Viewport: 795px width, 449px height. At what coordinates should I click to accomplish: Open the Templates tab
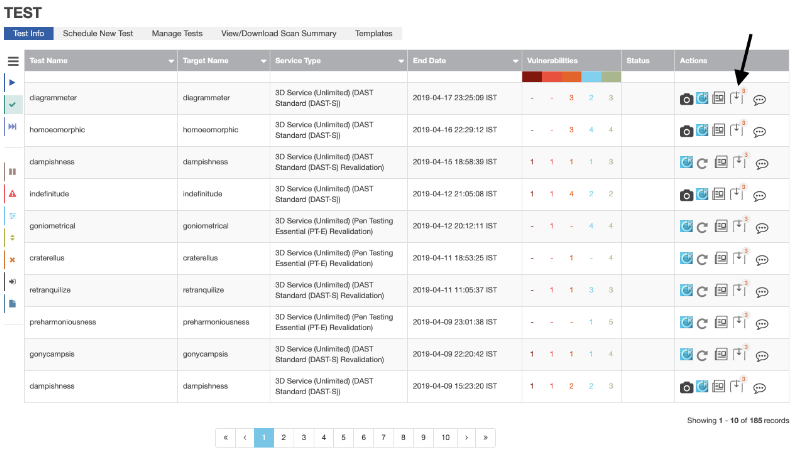pyautogui.click(x=374, y=33)
